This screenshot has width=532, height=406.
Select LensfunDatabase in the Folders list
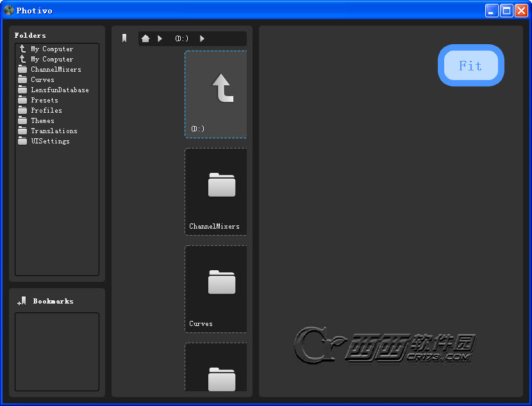pyautogui.click(x=57, y=90)
